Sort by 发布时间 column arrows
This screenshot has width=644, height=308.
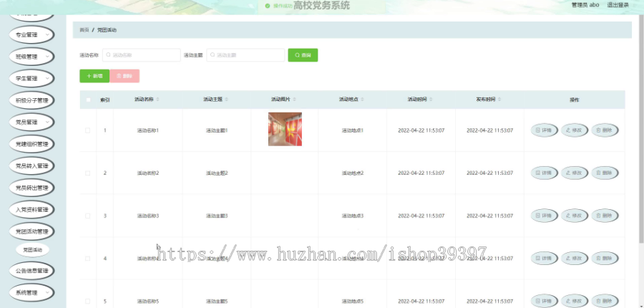(x=500, y=100)
